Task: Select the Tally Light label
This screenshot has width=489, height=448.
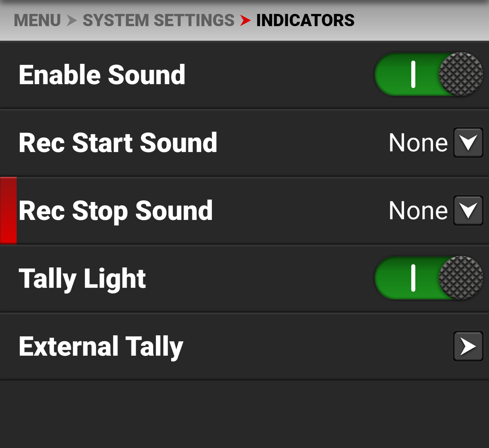Action: pos(82,279)
